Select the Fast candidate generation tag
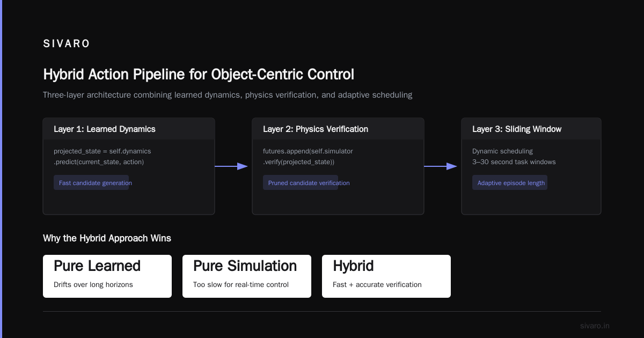The width and height of the screenshot is (644, 338). coord(91,182)
